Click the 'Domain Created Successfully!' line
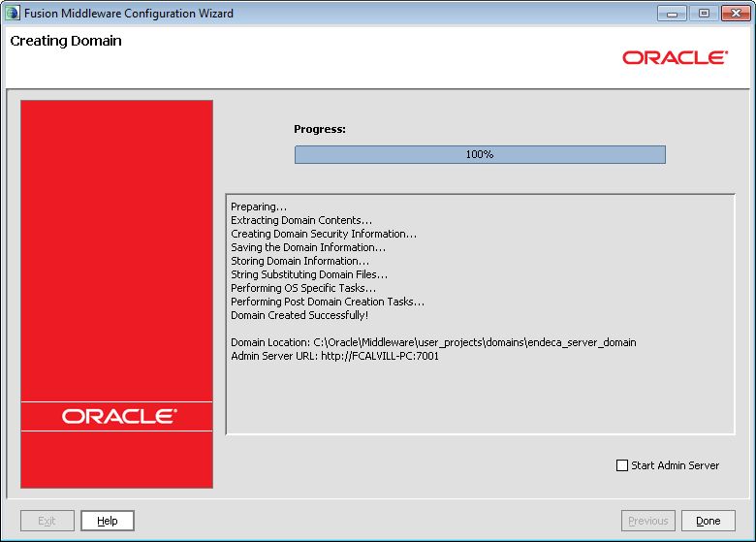This screenshot has height=542, width=756. tap(299, 315)
